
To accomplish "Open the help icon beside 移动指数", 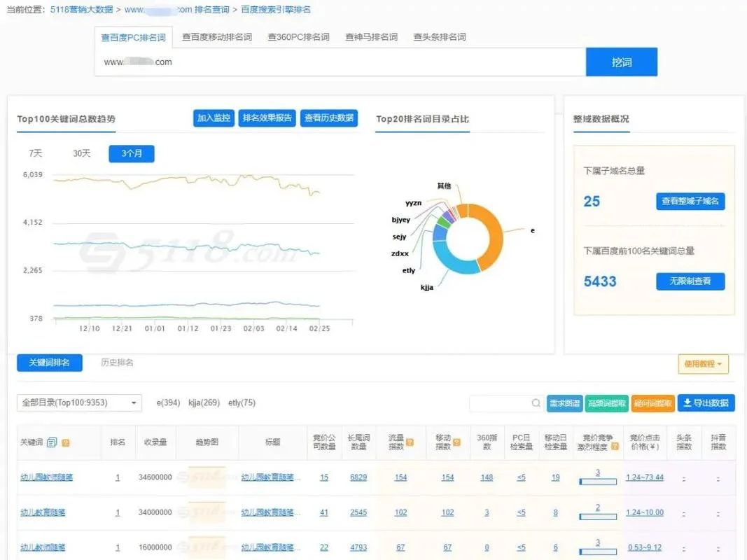I will 456,442.
